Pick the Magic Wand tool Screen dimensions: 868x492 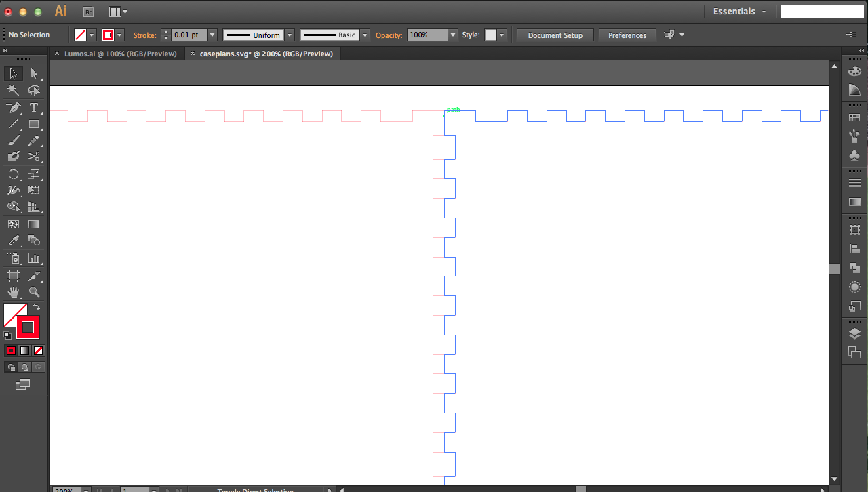(x=14, y=90)
